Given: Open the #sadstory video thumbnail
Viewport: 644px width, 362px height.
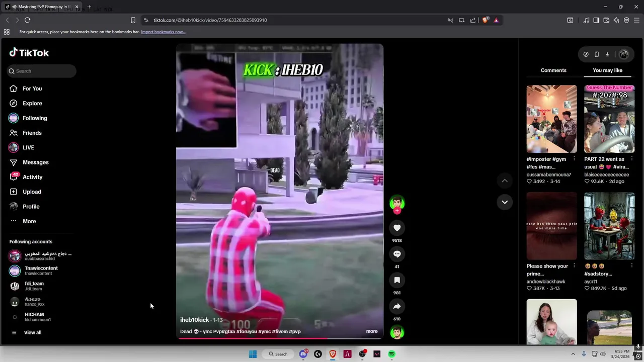Looking at the screenshot, I should pyautogui.click(x=609, y=226).
